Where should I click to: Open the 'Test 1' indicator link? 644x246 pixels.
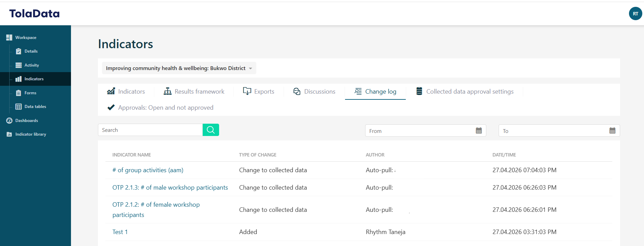(120, 232)
